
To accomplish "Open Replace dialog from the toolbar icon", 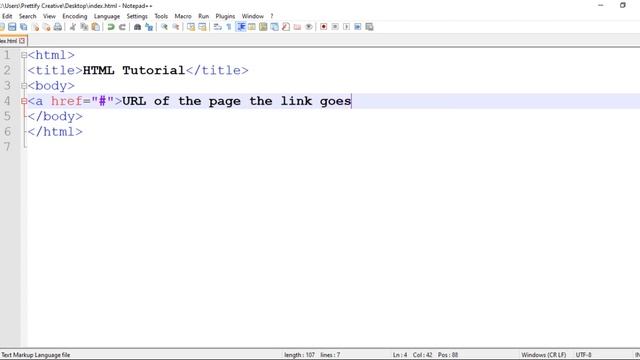I will (149, 27).
